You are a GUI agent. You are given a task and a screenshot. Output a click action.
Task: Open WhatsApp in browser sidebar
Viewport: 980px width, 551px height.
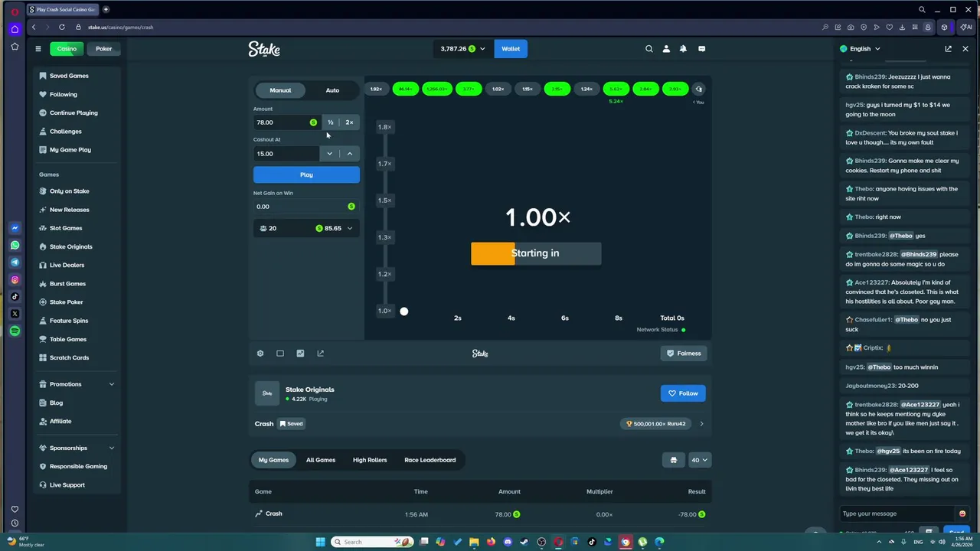click(15, 246)
